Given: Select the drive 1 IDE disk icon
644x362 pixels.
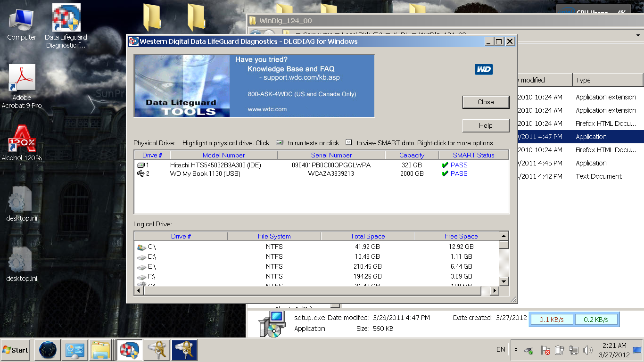Looking at the screenshot, I should point(141,165).
